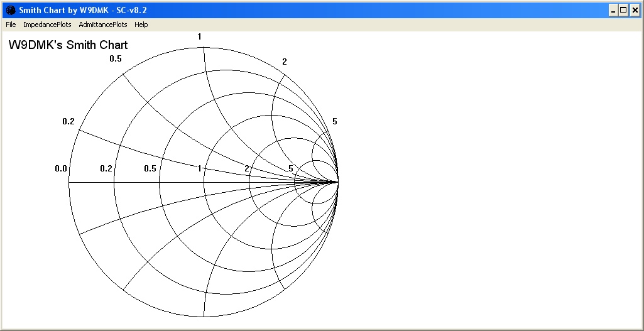The height and width of the screenshot is (331, 644).
Task: Click the rightmost point where all circles converge
Action: point(338,182)
